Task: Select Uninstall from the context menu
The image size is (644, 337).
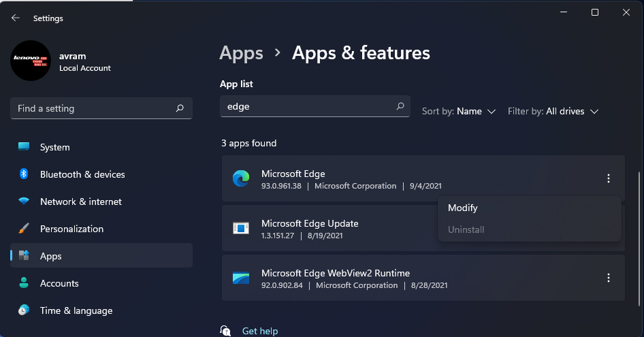Action: (x=466, y=229)
